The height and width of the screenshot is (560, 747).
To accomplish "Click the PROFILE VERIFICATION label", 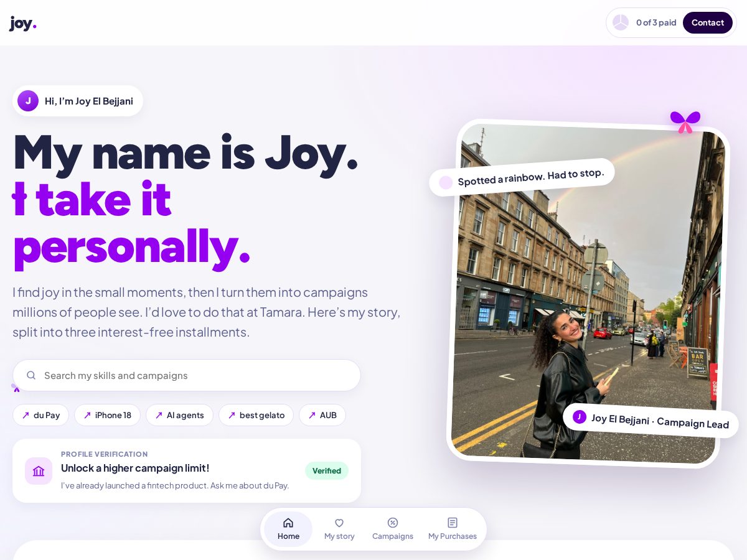I will tap(104, 454).
